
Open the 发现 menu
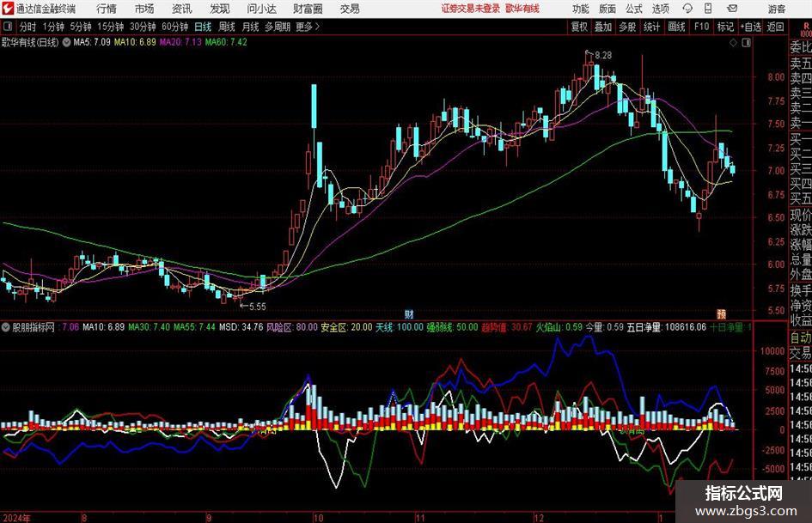220,9
